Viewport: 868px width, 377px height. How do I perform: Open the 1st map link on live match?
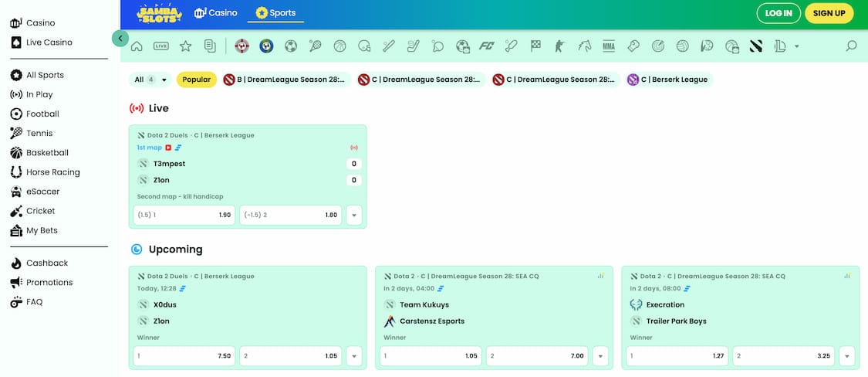tap(150, 148)
